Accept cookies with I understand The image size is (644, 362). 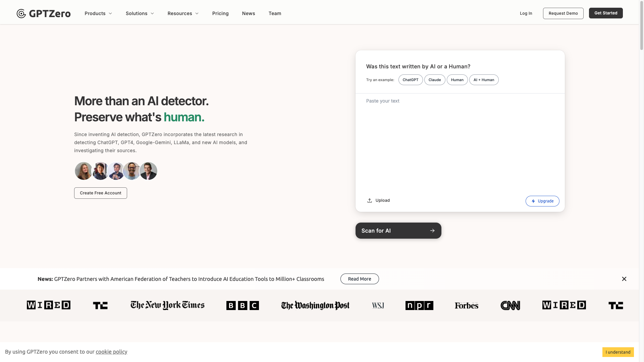point(618,352)
